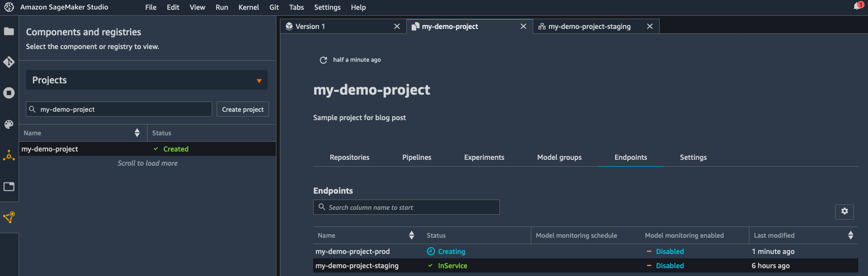Image resolution: width=868 pixels, height=276 pixels.
Task: Select the Repositories tab
Action: pos(349,157)
